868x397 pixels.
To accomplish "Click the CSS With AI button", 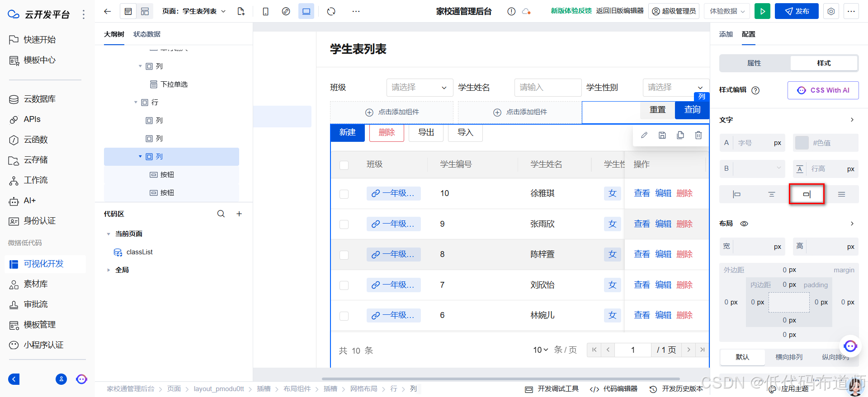I will (x=823, y=90).
